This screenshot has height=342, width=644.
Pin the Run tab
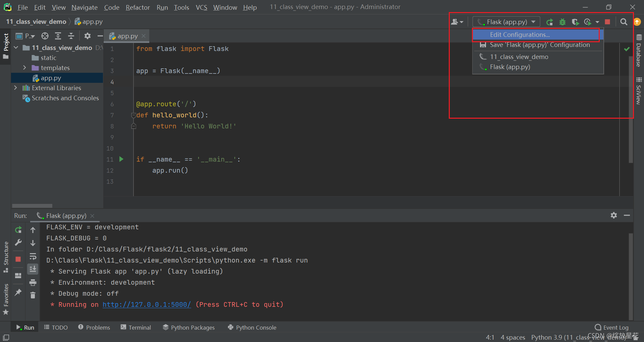coord(18,292)
